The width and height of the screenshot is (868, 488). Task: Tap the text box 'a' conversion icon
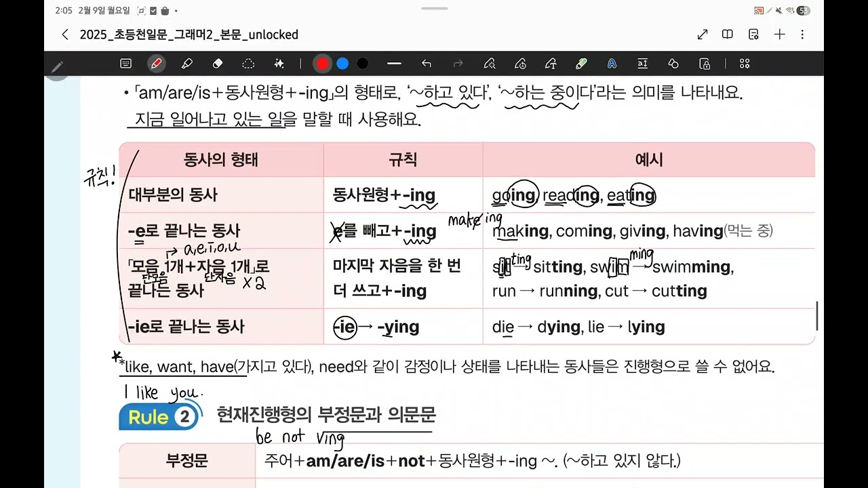pyautogui.click(x=642, y=64)
